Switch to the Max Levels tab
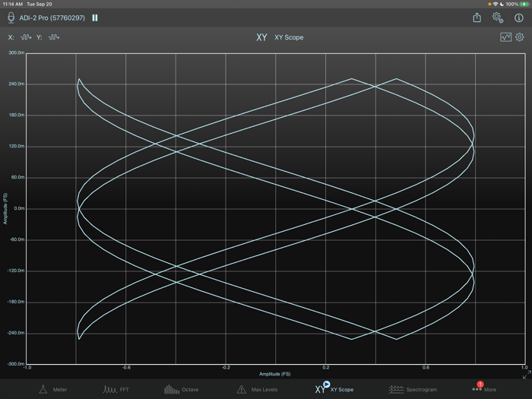Screen dimensions: 532x399 257,389
